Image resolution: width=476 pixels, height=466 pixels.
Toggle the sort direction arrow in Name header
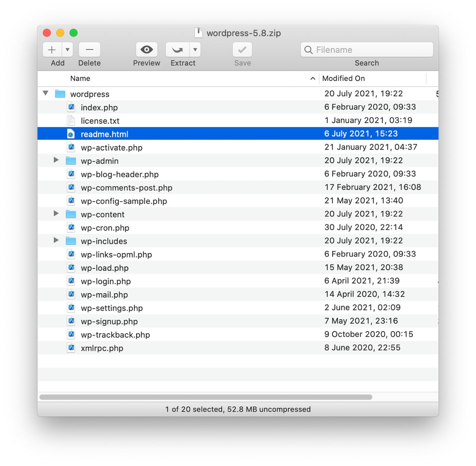(x=313, y=78)
